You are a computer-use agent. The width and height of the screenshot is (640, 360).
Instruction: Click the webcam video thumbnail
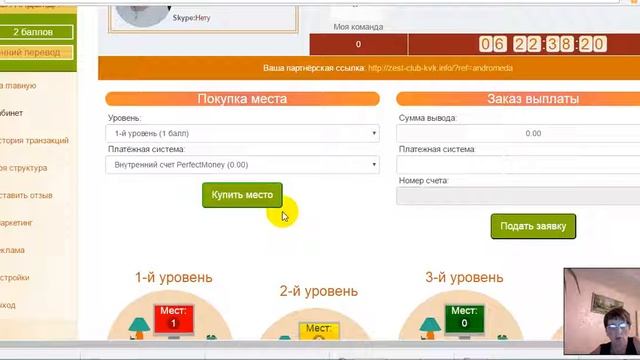(x=602, y=311)
